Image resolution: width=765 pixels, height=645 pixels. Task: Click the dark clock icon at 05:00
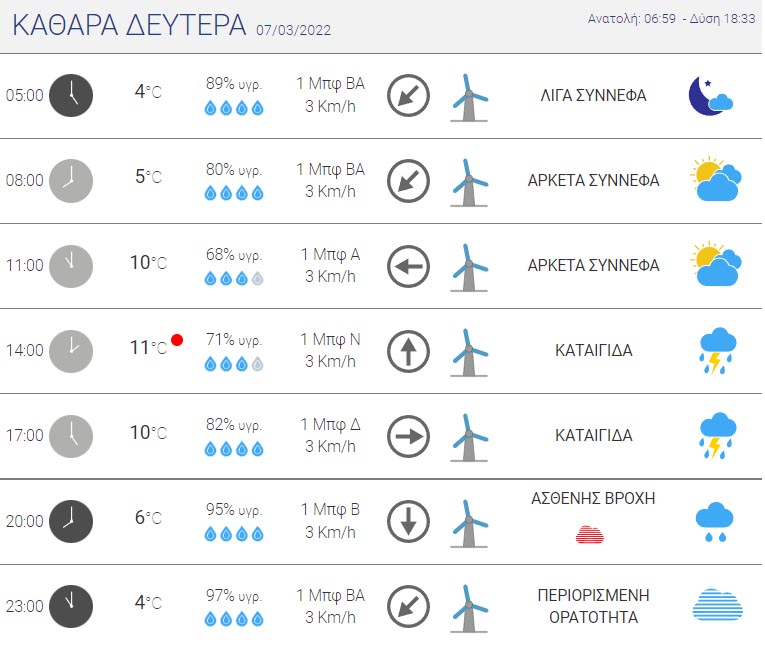click(x=71, y=96)
